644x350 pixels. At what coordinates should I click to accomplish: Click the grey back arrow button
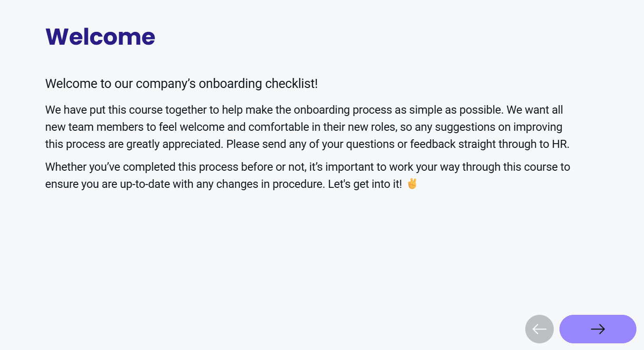(x=539, y=329)
